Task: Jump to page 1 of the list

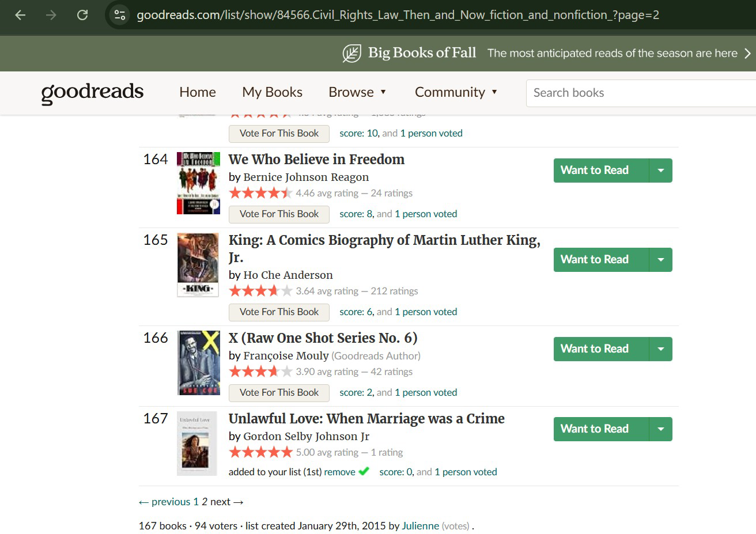Action: [x=196, y=502]
